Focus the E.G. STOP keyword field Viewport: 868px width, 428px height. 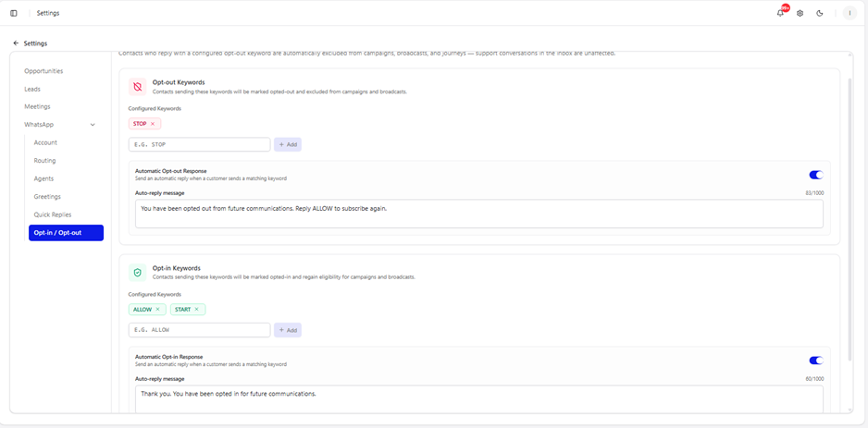[200, 144]
